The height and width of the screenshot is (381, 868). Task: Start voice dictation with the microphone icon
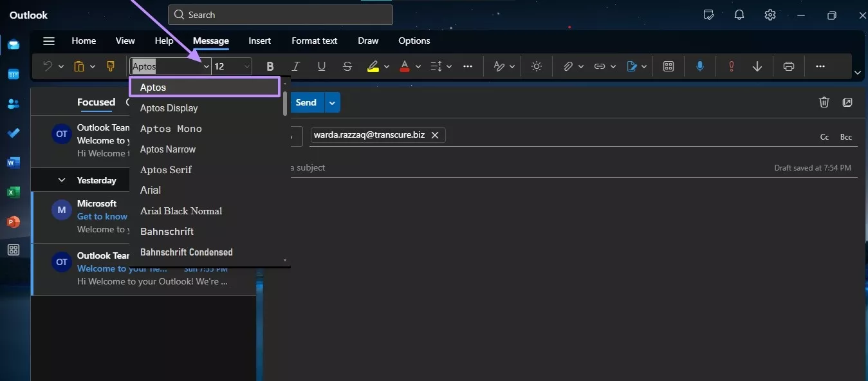pos(699,66)
